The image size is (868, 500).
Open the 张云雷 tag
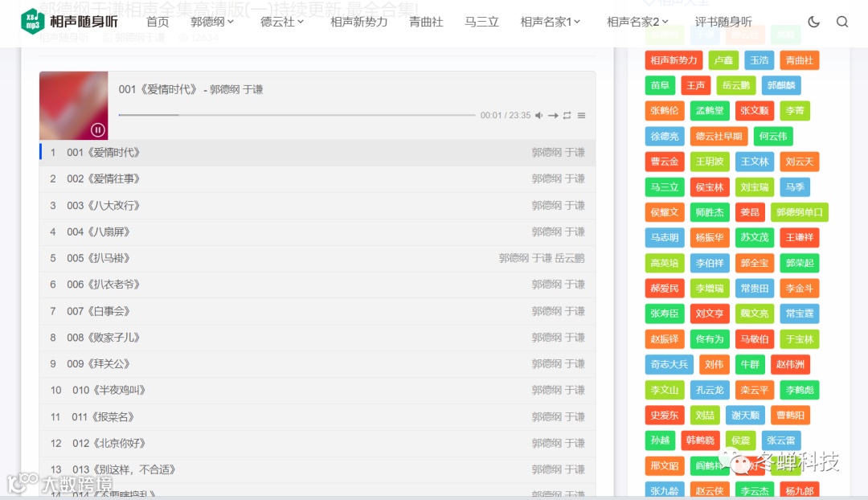click(781, 441)
